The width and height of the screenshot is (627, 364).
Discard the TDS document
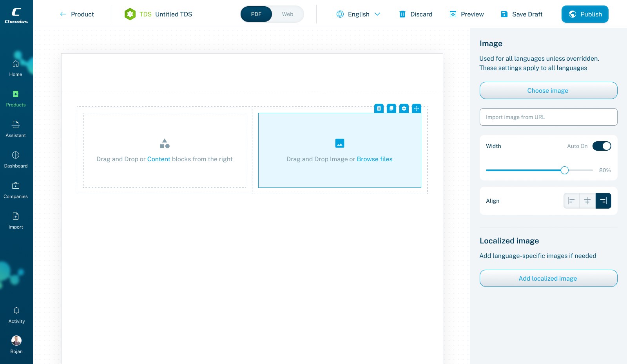point(416,14)
